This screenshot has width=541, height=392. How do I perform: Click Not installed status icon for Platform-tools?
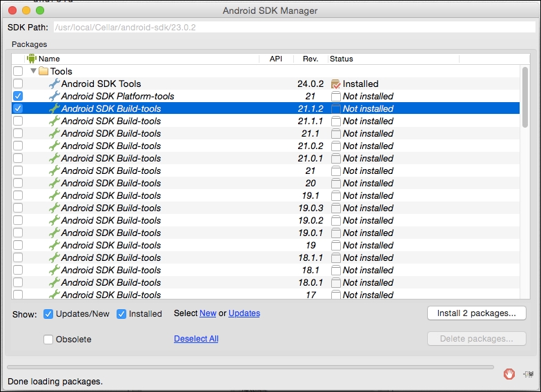[335, 97]
